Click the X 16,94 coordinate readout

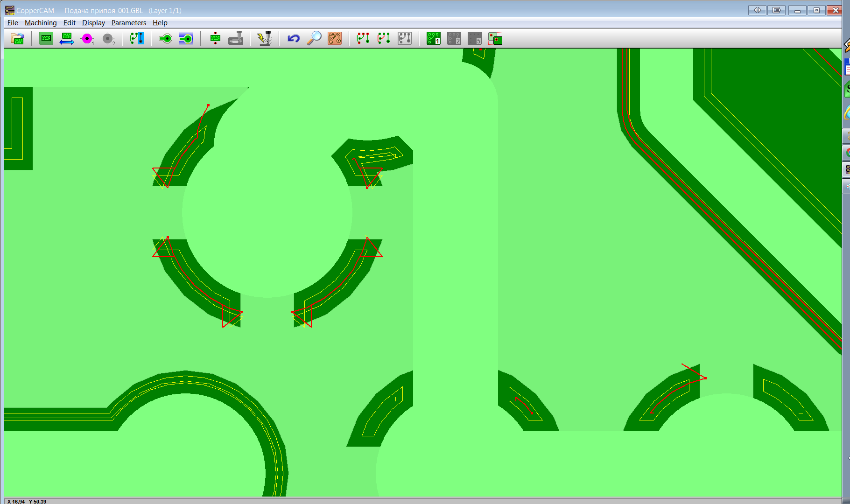click(16, 502)
